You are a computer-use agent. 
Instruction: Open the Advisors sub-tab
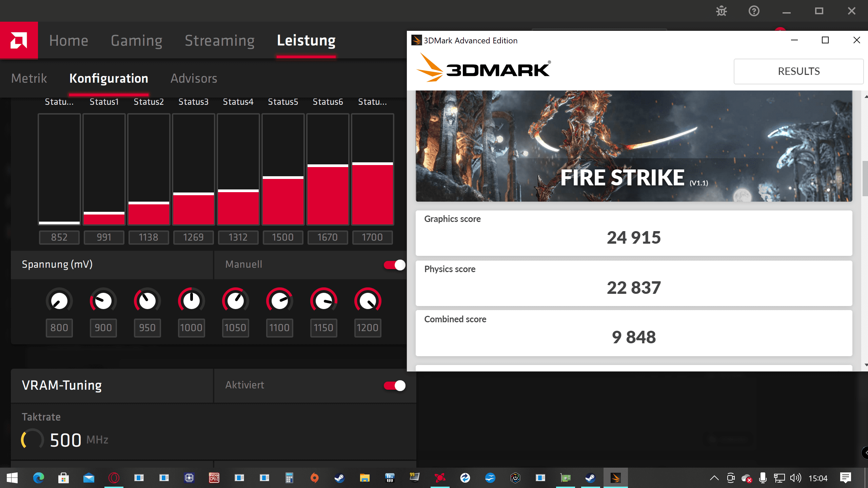coord(194,78)
